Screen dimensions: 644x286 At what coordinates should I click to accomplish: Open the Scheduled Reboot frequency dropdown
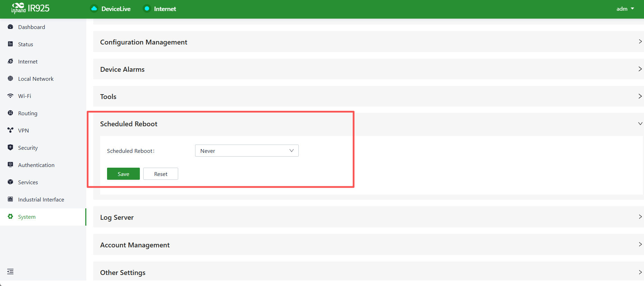point(247,151)
